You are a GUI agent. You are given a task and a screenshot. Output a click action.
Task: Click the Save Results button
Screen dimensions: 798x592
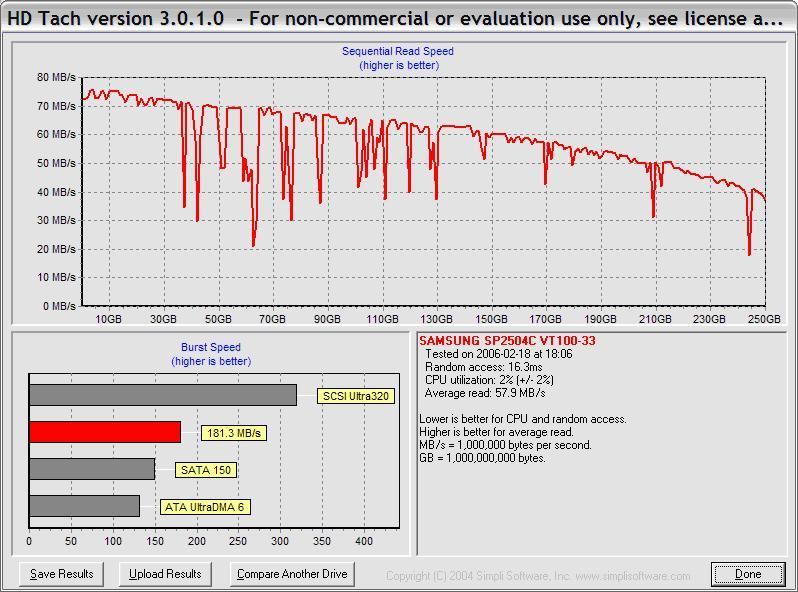click(62, 574)
